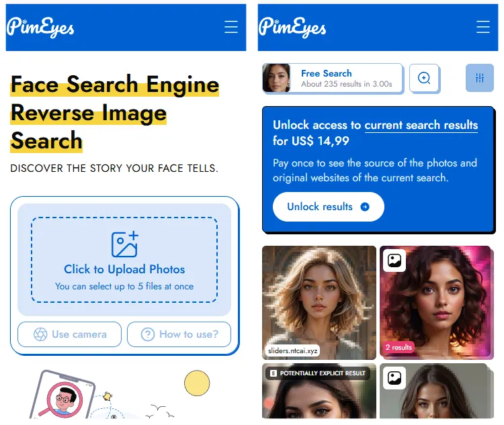The height and width of the screenshot is (425, 504).
Task: Click the arrow icon in Unlock results
Action: point(365,207)
